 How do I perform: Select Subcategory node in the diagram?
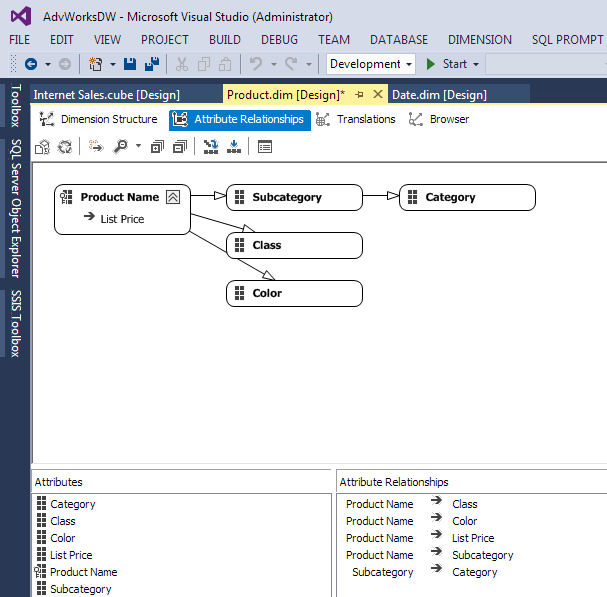coord(294,197)
